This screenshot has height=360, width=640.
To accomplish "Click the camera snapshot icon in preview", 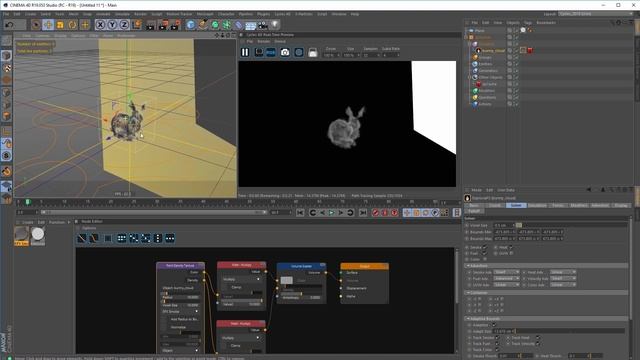I will pos(285,52).
